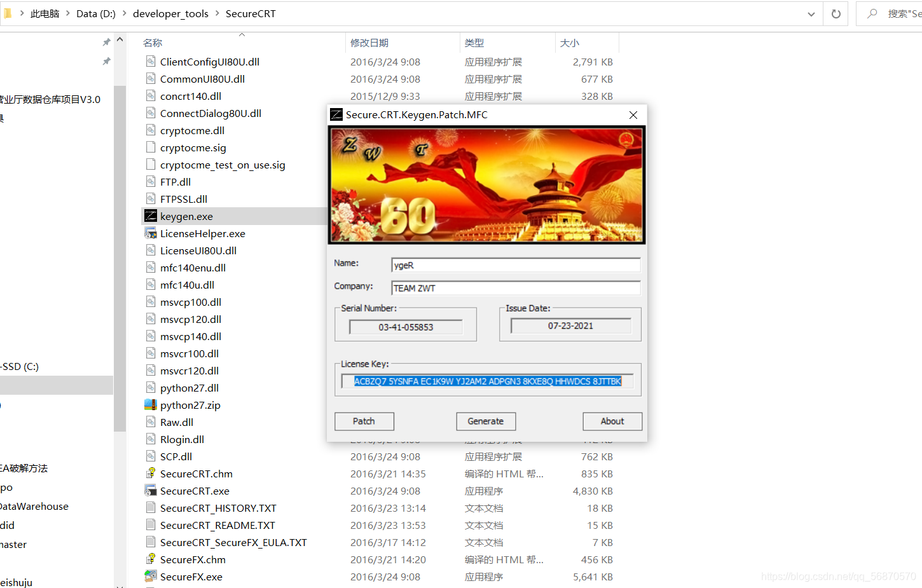922x588 pixels.
Task: Click SecureFX.chm help file icon
Action: tap(151, 559)
